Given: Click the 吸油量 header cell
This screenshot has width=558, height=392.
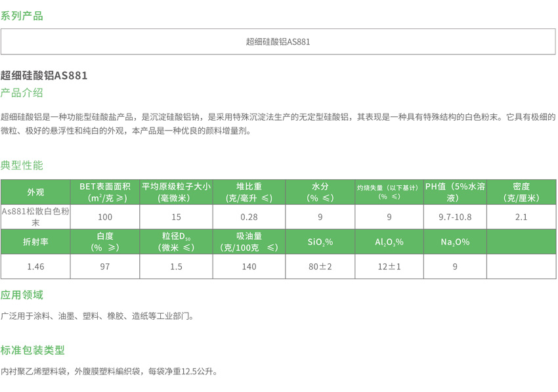Looking at the screenshot, I should tap(249, 242).
